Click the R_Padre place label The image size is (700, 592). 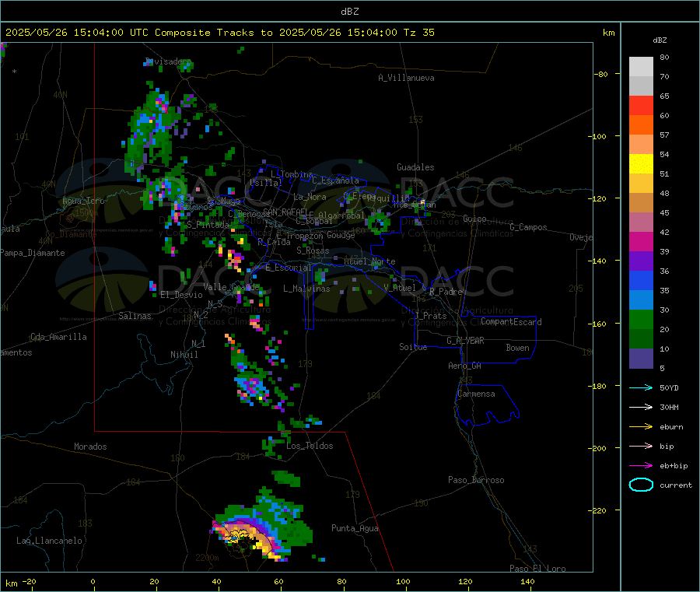tap(446, 292)
